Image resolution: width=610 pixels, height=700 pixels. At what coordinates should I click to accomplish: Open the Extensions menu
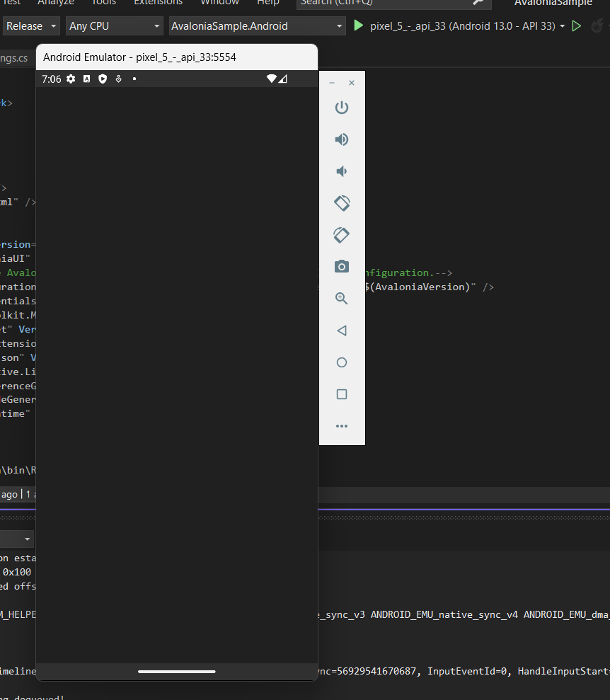click(x=158, y=3)
